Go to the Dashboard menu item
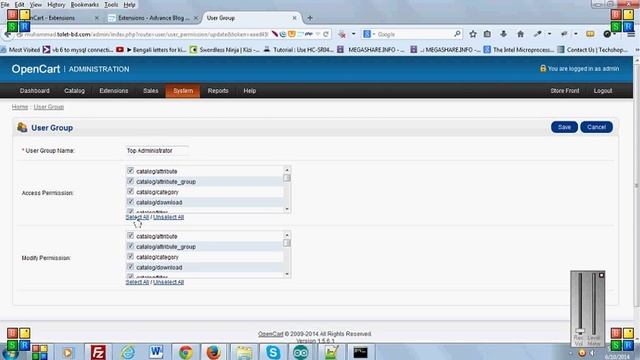This screenshot has width=640, height=360. [35, 91]
